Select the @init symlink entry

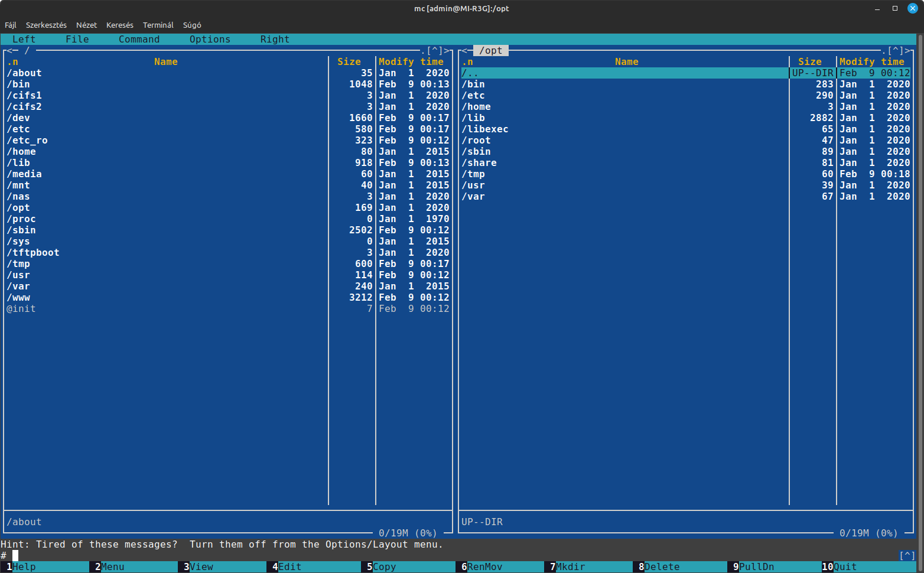click(x=228, y=308)
